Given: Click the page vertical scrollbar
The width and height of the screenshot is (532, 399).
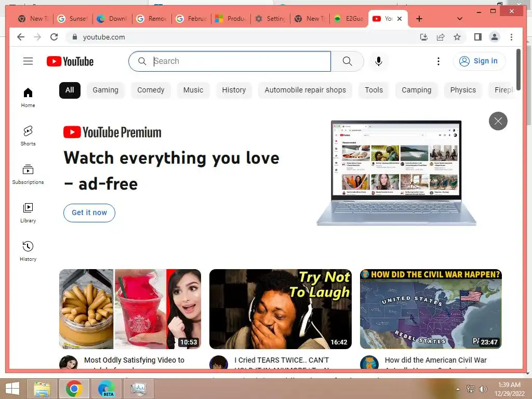Looking at the screenshot, I should coord(518,70).
